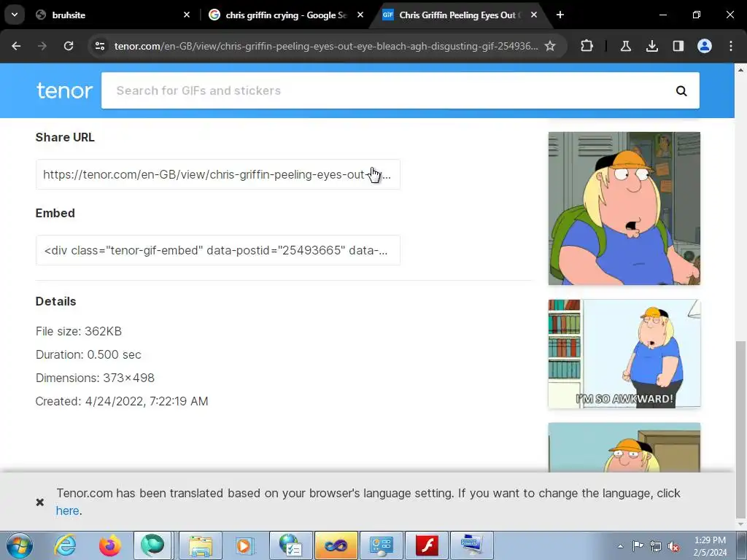
Task: Click the 'Details' heading
Action: click(x=55, y=301)
